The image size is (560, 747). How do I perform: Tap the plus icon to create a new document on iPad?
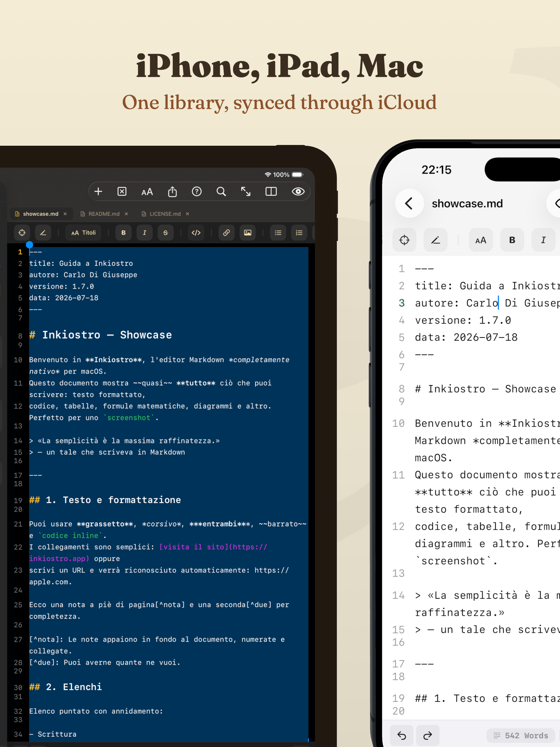[x=98, y=191]
